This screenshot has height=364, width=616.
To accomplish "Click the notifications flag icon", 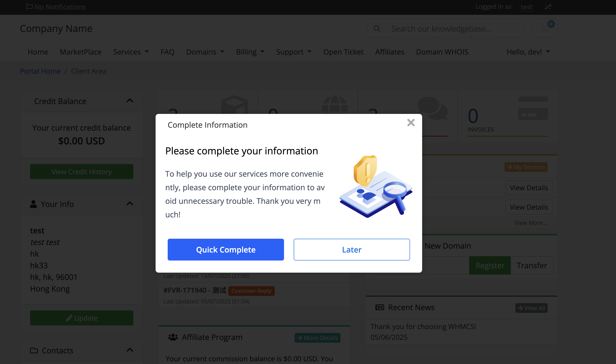I will pyautogui.click(x=29, y=7).
